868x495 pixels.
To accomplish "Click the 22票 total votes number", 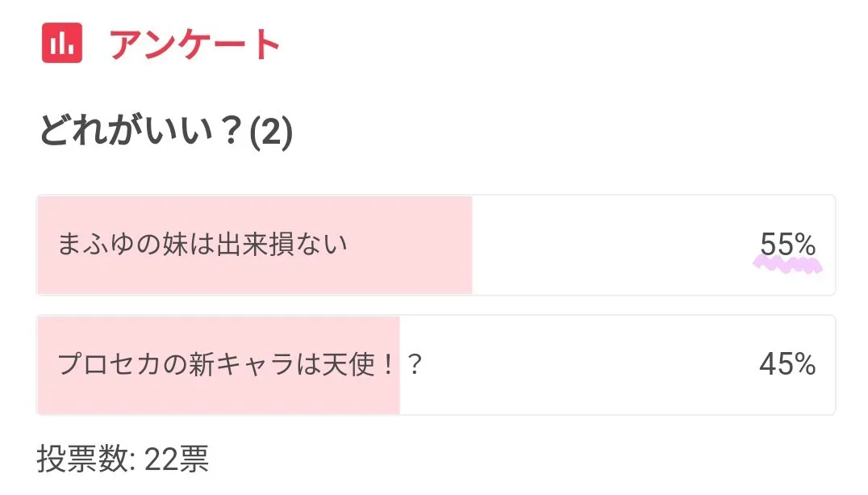I will [177, 459].
